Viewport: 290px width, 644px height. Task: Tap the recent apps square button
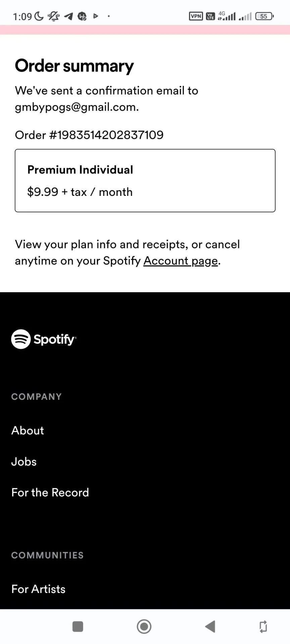coord(78,626)
